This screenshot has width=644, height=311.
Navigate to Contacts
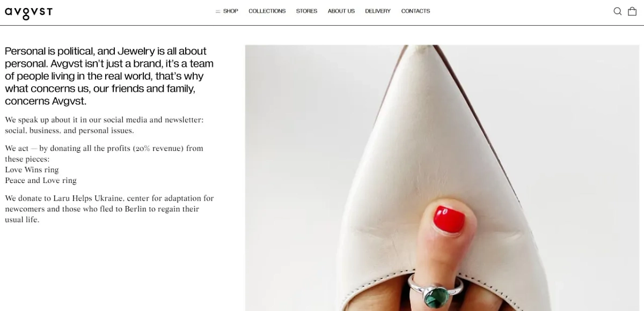tap(415, 11)
